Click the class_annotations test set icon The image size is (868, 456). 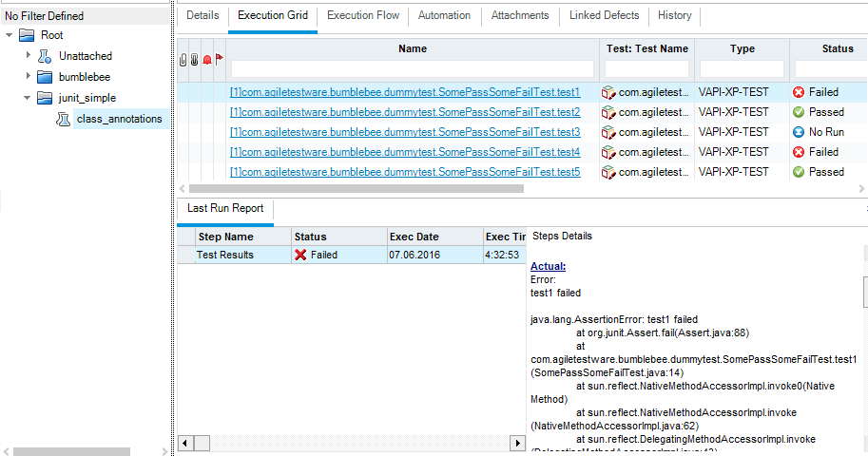tap(63, 119)
